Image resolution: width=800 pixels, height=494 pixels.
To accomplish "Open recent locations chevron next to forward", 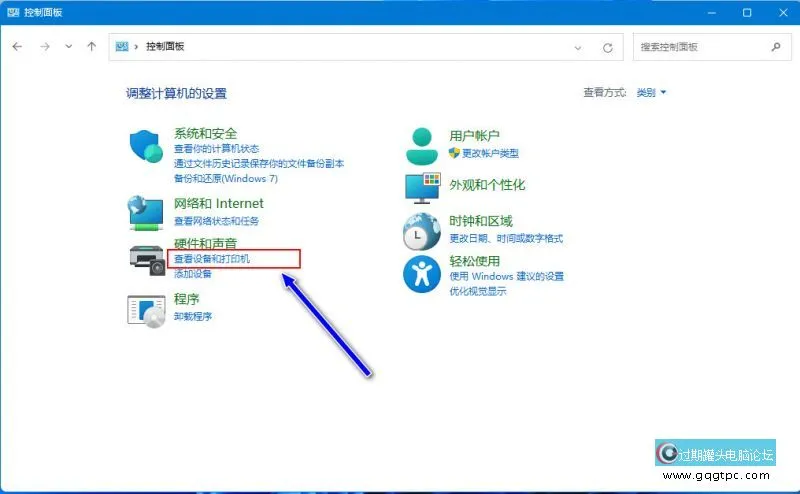I will tap(68, 47).
